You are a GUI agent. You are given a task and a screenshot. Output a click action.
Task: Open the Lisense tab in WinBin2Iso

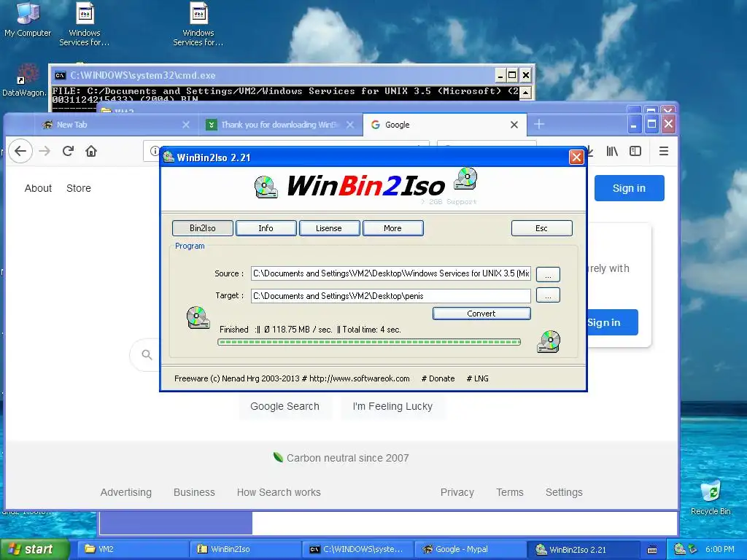[329, 228]
